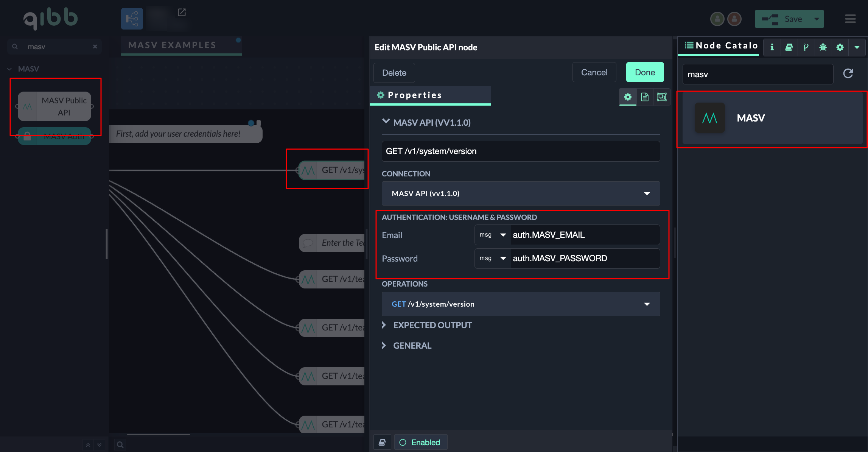Open the external link icon
Viewport: 868px width, 452px height.
182,12
